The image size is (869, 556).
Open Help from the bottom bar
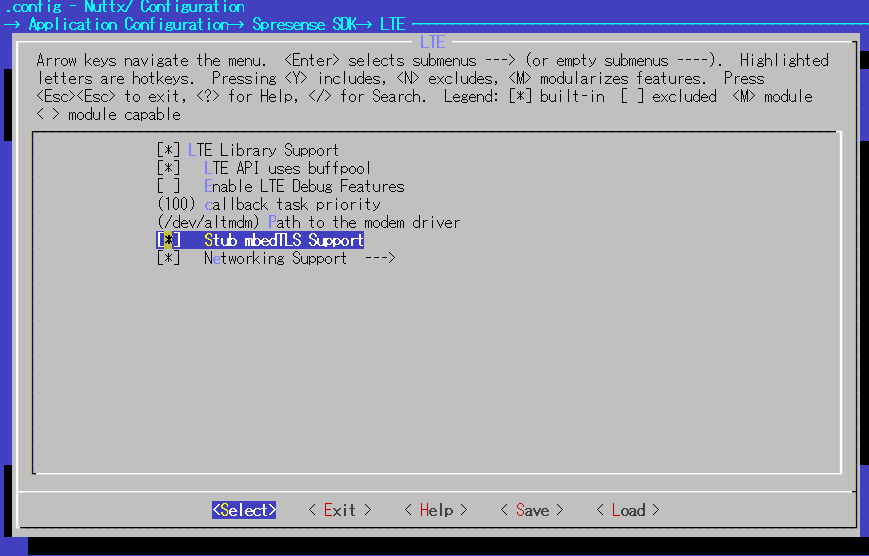coord(436,510)
